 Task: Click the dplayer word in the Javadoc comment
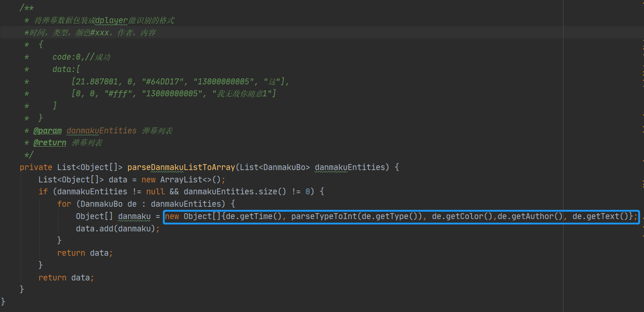[x=110, y=20]
